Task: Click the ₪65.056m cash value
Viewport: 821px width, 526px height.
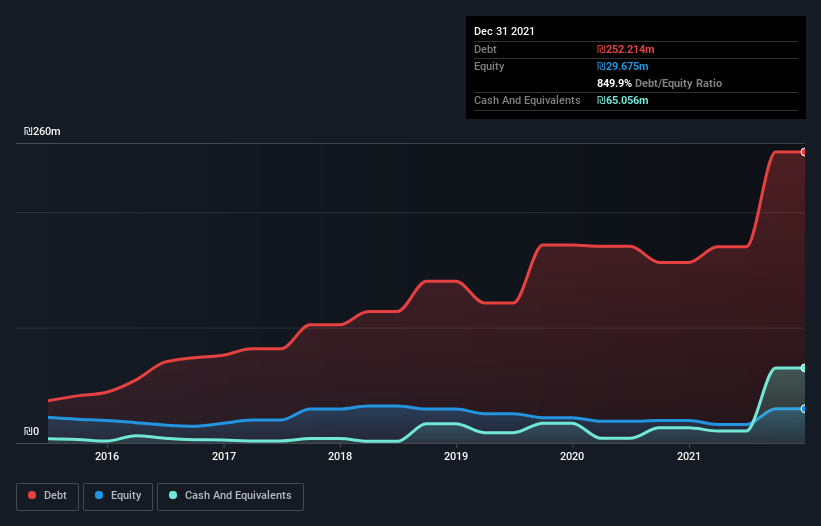Action: click(x=623, y=100)
